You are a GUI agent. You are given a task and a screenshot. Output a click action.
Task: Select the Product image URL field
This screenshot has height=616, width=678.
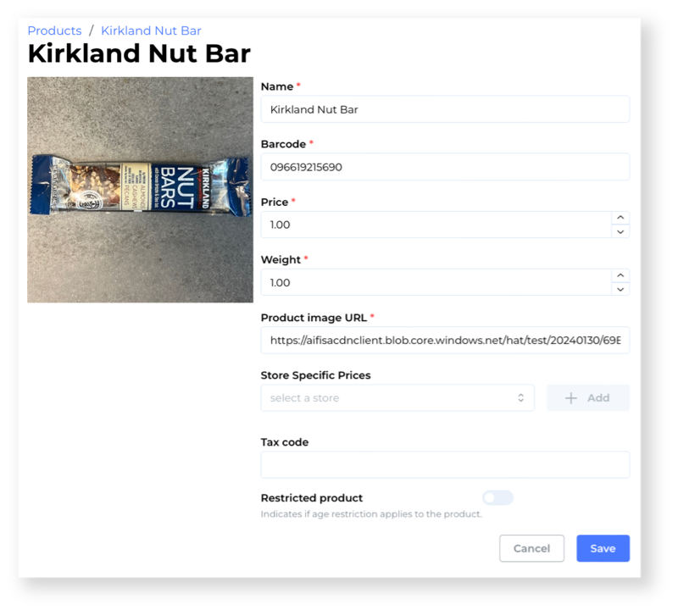(445, 341)
